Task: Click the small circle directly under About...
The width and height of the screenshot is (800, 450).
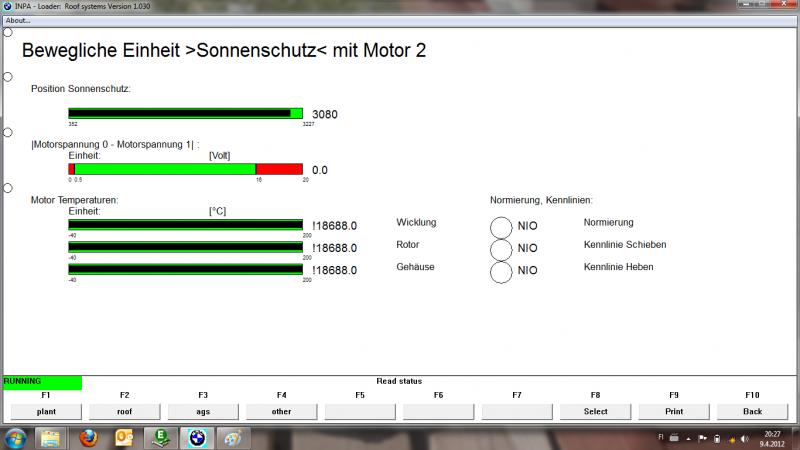Action: (8, 33)
